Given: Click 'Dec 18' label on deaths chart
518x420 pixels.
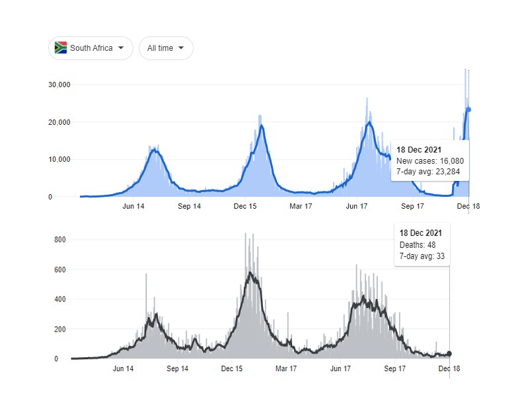Looking at the screenshot, I should pos(449,368).
